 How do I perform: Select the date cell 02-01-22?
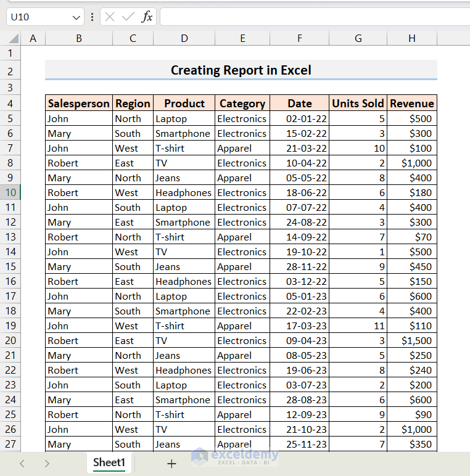point(300,118)
